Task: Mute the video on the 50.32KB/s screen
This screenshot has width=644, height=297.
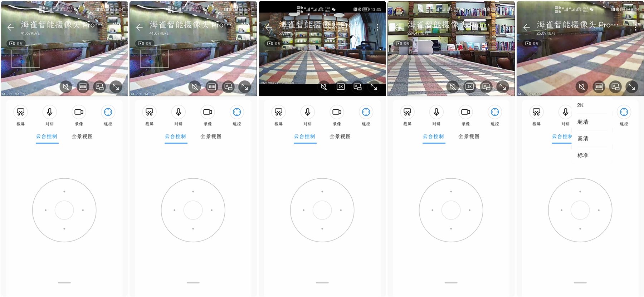Action: tap(324, 87)
